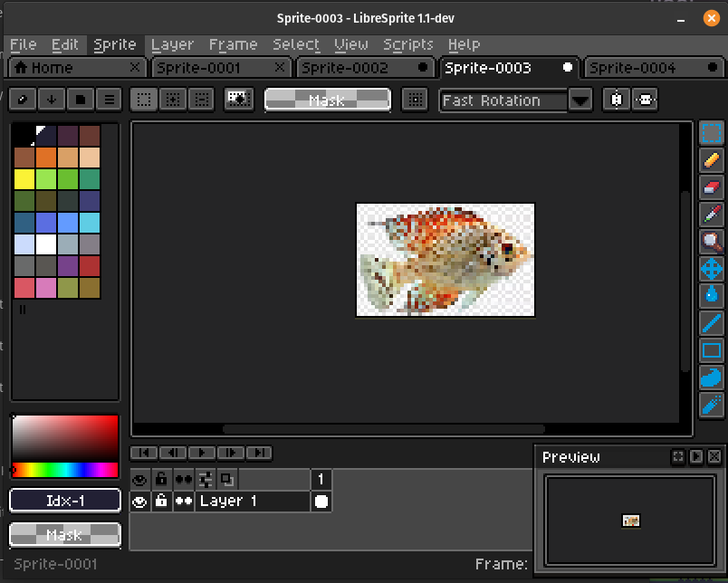
Task: Select the Rectangle shape tool
Action: tap(712, 350)
